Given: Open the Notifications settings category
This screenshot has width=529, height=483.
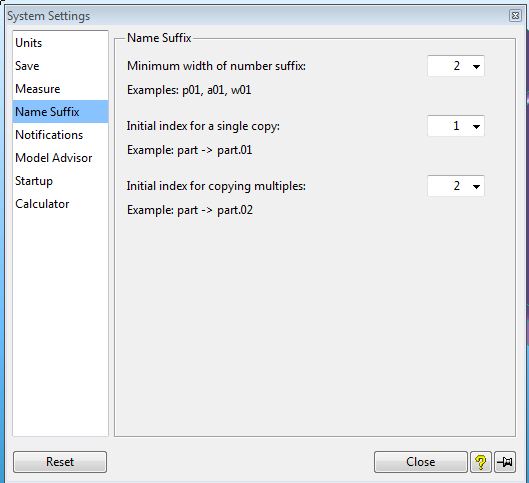Looking at the screenshot, I should [x=60, y=135].
